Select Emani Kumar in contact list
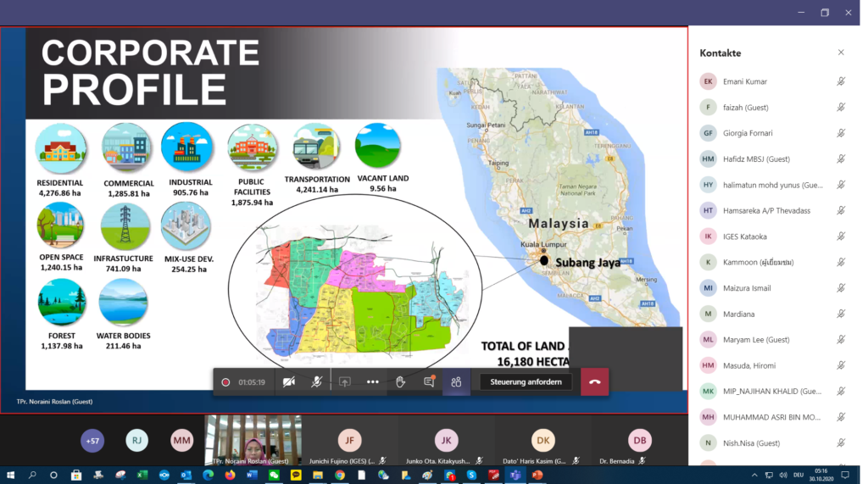 coord(746,81)
